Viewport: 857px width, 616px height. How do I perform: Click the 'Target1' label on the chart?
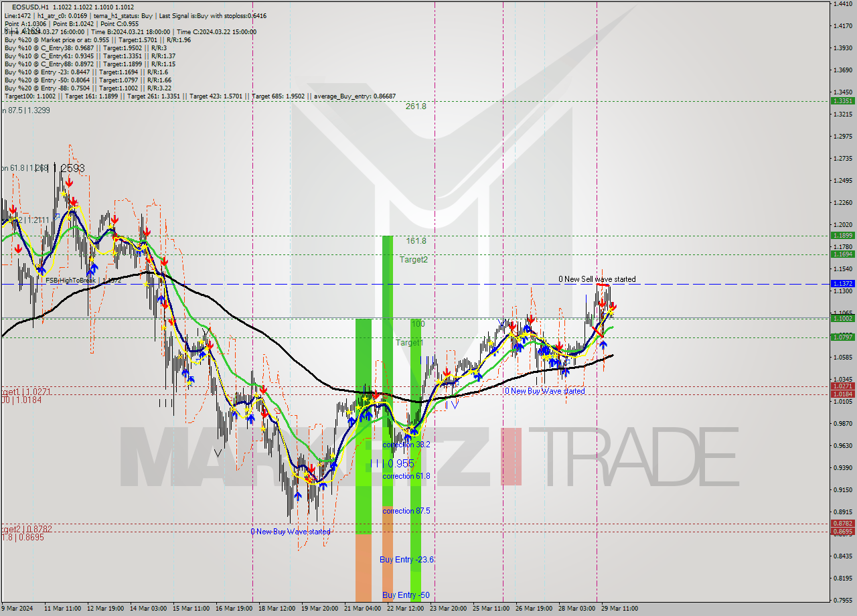(x=409, y=342)
